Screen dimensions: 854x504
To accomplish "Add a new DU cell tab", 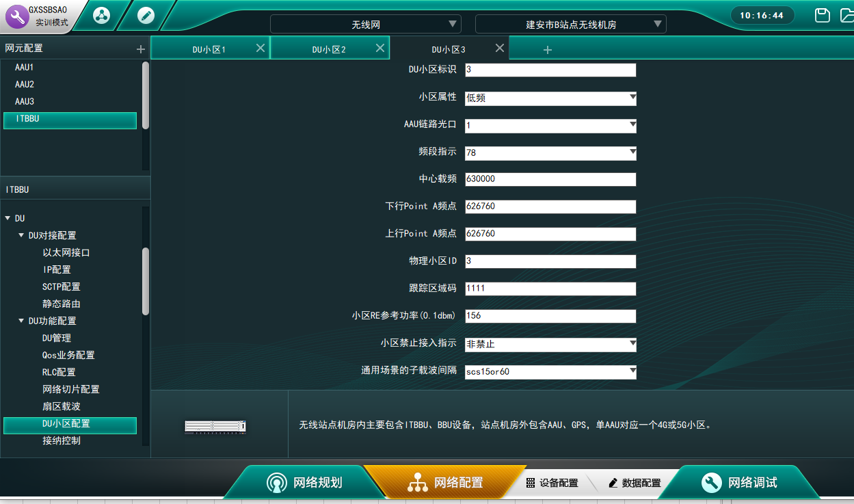I will (x=547, y=50).
